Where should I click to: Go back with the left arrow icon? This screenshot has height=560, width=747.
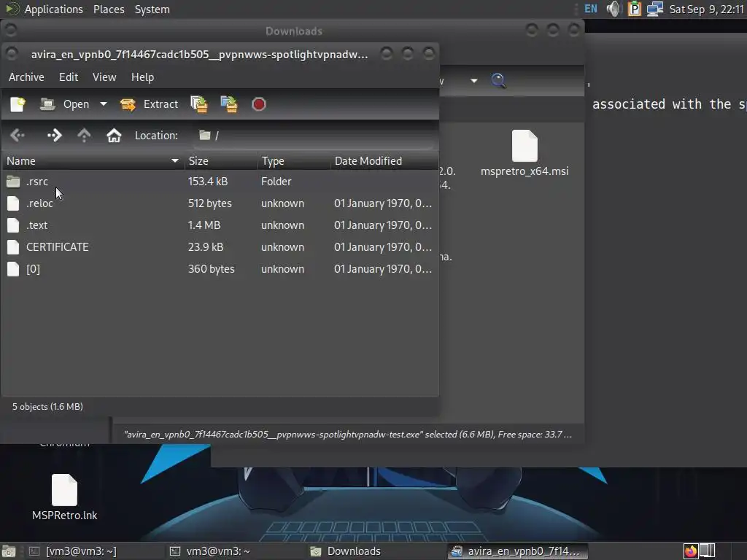pyautogui.click(x=18, y=136)
